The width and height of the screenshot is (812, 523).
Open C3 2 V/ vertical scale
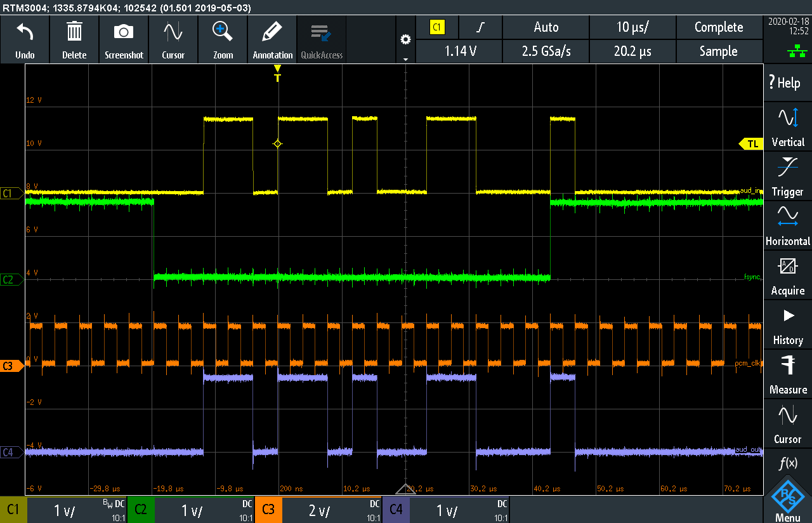320,511
